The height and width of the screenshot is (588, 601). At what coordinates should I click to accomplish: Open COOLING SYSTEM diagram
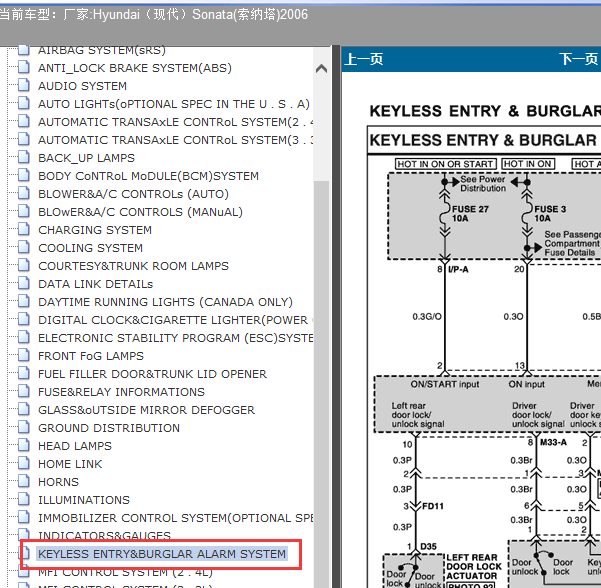pos(90,248)
